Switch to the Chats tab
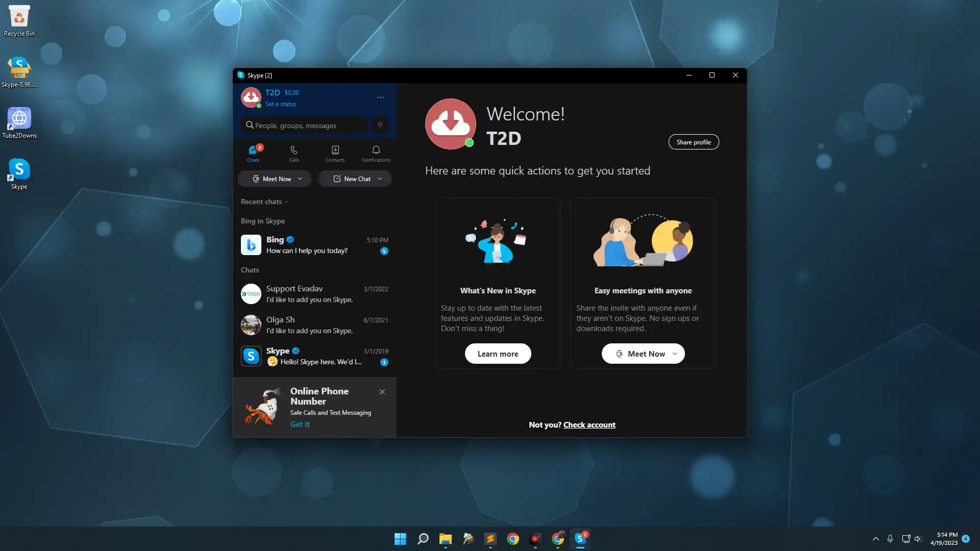The width and height of the screenshot is (980, 551). pyautogui.click(x=253, y=154)
